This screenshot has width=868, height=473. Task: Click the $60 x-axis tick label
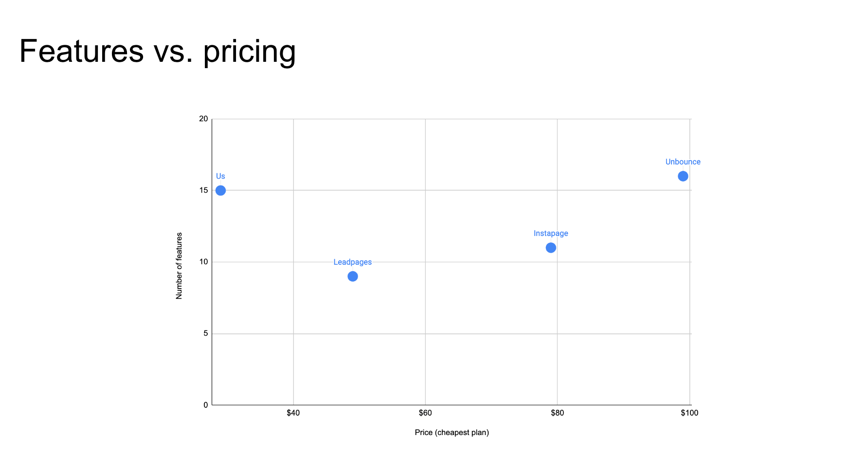click(425, 413)
